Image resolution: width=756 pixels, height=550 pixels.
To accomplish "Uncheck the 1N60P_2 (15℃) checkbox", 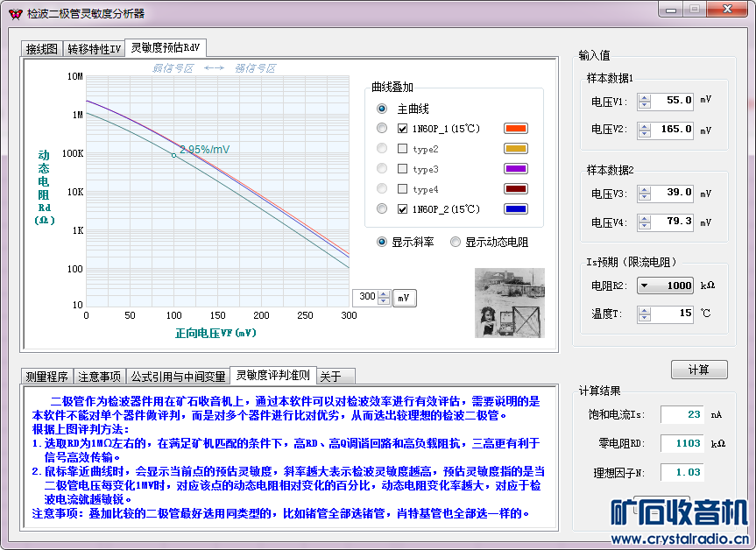I will pyautogui.click(x=403, y=208).
